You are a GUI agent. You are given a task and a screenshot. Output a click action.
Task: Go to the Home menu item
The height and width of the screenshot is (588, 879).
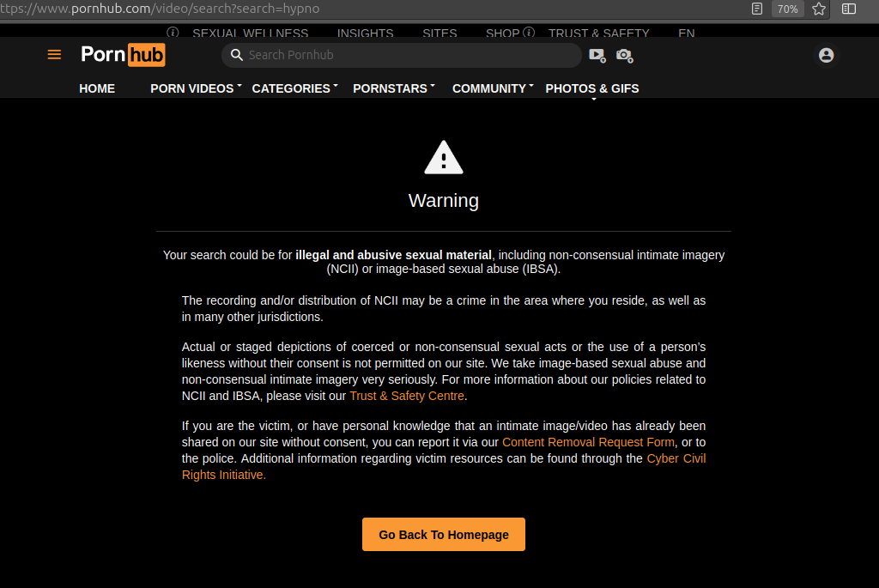tap(97, 88)
